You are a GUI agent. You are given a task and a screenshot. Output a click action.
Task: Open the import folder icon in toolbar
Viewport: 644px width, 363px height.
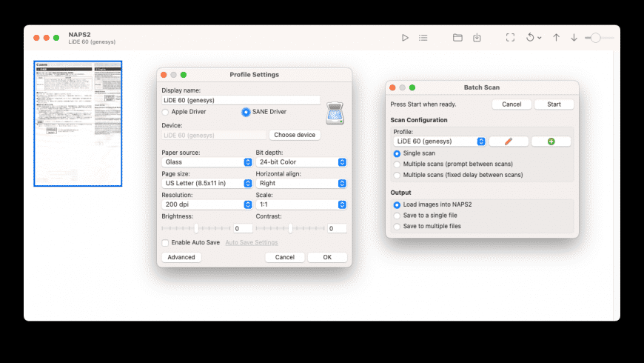[457, 38]
